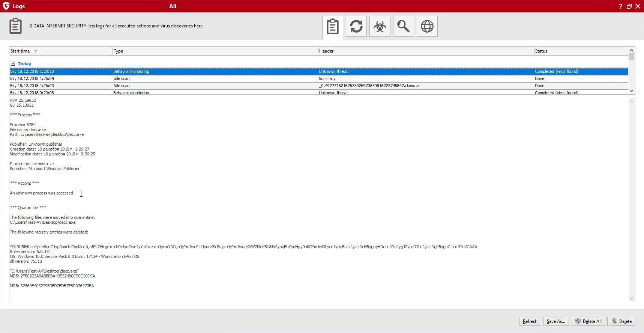644x333 pixels.
Task: Click the MD5 hash 2FE0222A8ABBE8A43E52480C90C20D9A line
Action: tap(53, 276)
